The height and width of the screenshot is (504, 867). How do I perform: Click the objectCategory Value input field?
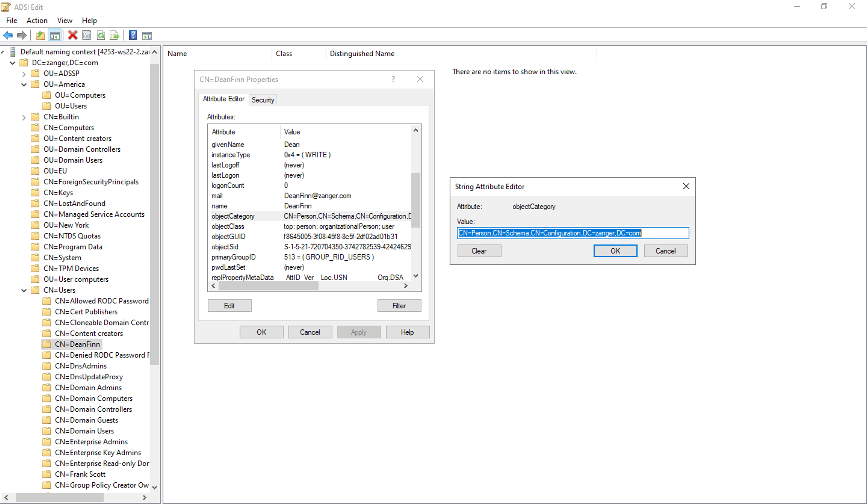573,233
